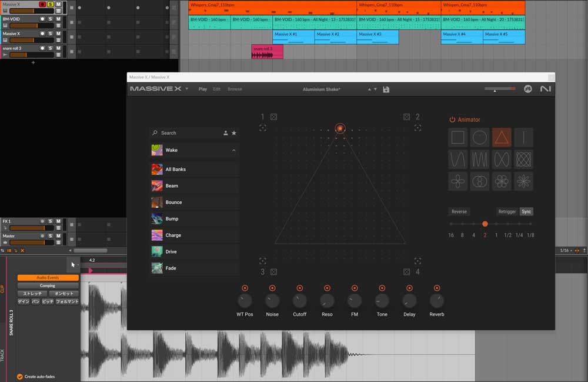Go to next preset with down arrow

pos(375,89)
